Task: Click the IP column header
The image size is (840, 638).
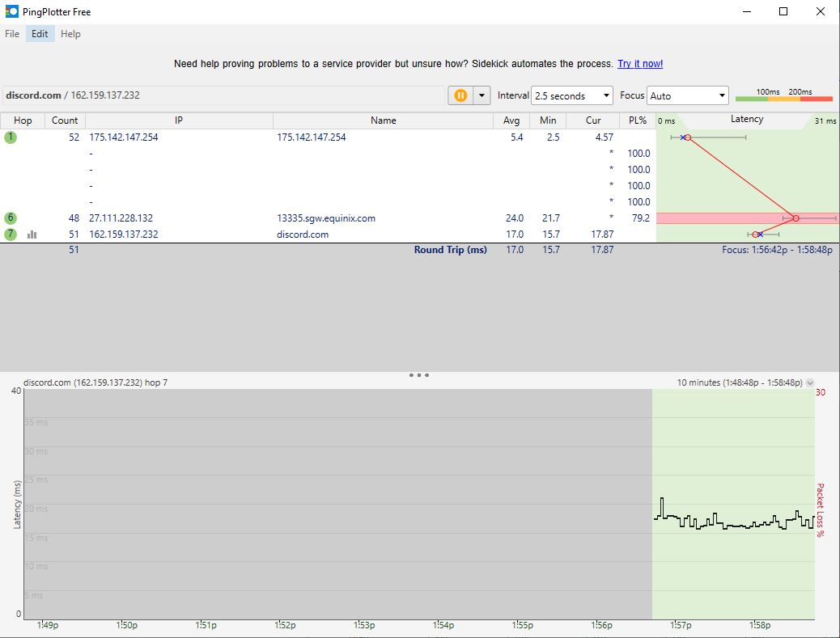Action: pyautogui.click(x=179, y=120)
